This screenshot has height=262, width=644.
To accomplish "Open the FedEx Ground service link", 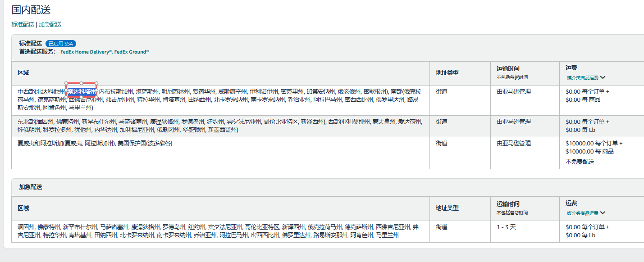I will point(131,52).
